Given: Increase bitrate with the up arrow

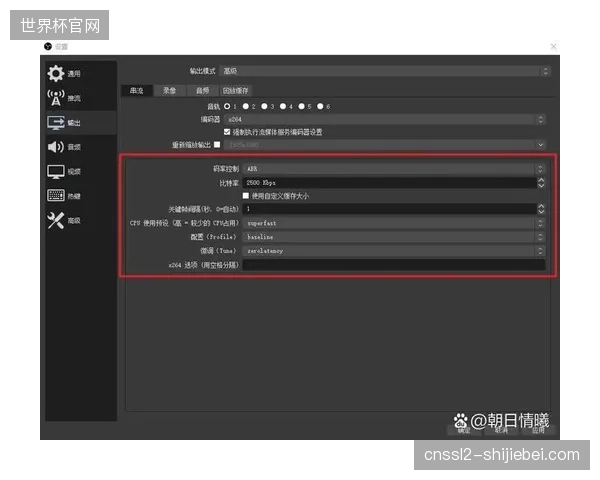Looking at the screenshot, I should pyautogui.click(x=541, y=180).
